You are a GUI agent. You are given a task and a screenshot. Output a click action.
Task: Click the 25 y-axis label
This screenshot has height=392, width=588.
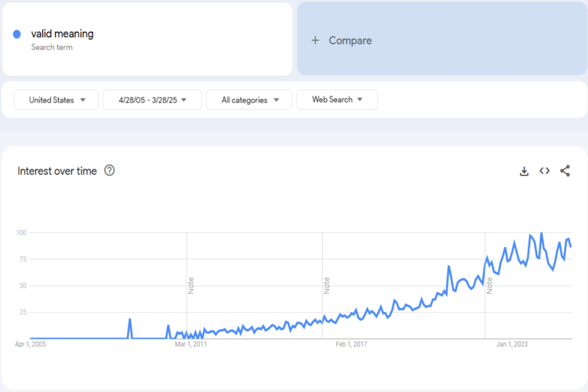pos(23,312)
